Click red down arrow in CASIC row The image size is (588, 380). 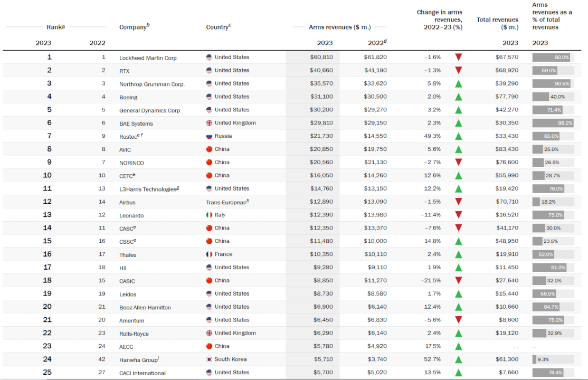click(x=458, y=281)
